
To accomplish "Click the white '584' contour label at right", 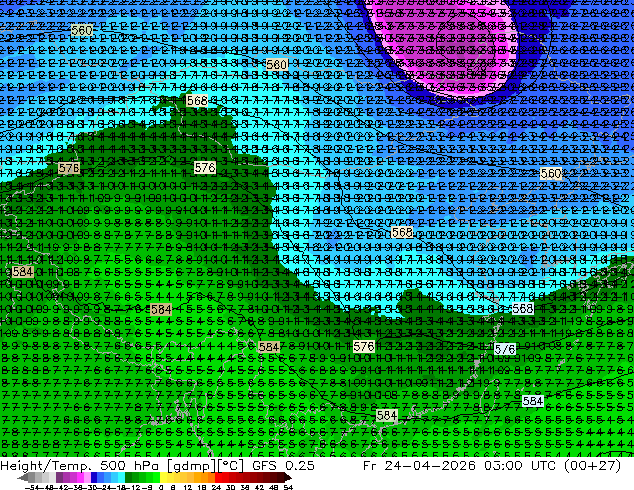I will click(533, 401).
